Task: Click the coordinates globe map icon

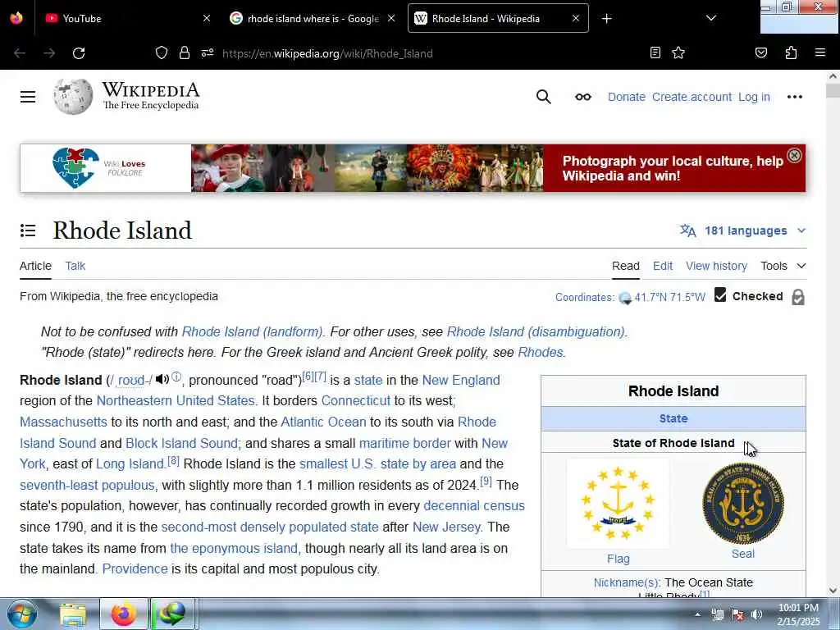Action: [x=624, y=298]
